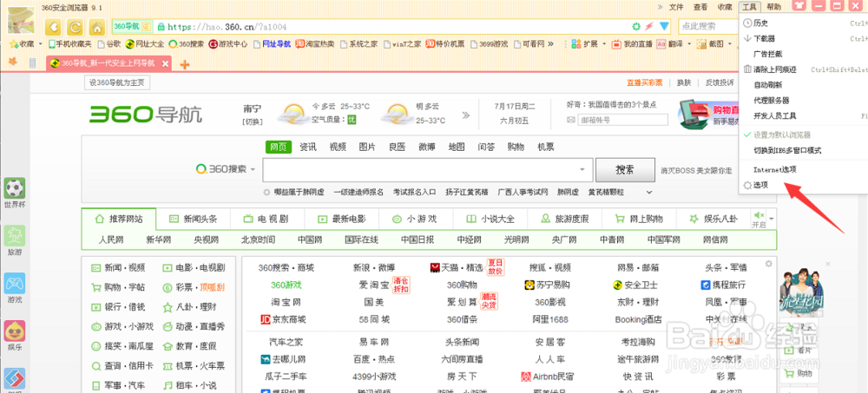Click the 旅游 sidebar icon
This screenshot has width=868, height=393.
pyautogui.click(x=15, y=236)
